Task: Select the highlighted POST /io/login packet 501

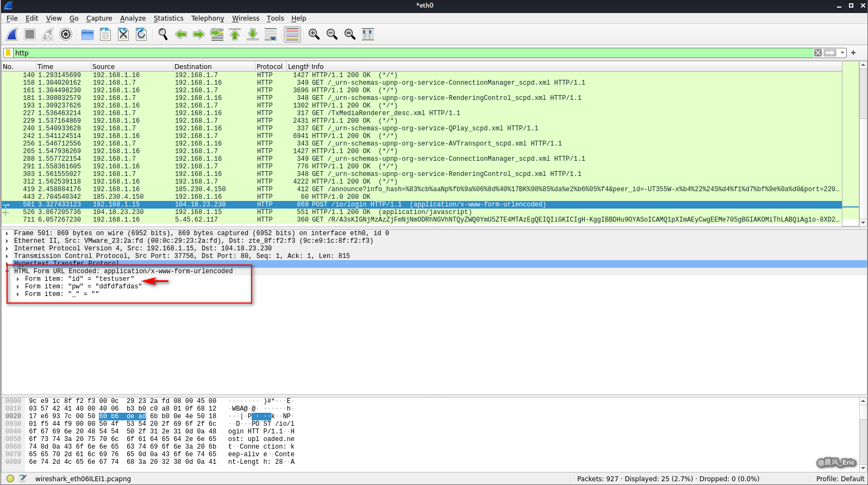Action: (x=422, y=204)
